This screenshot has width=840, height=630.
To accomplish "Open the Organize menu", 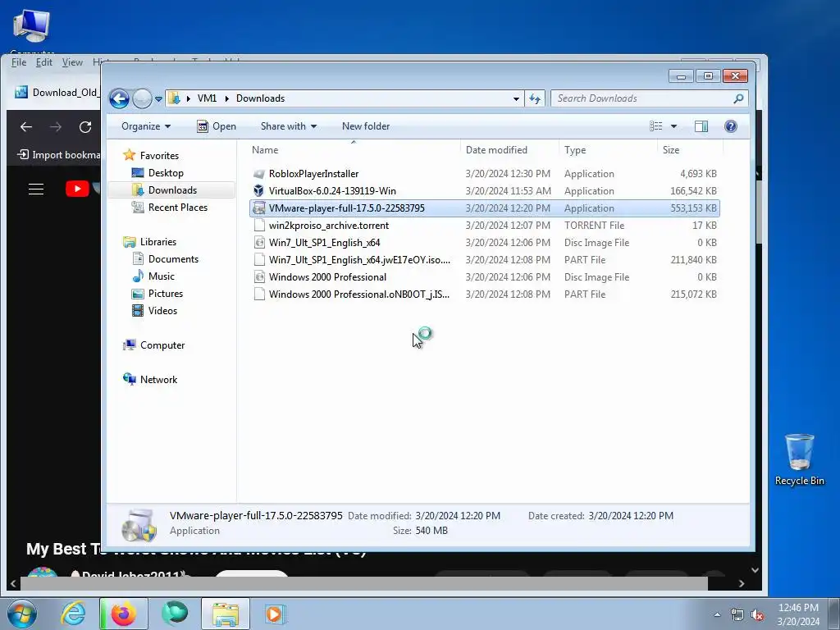I will click(x=146, y=126).
